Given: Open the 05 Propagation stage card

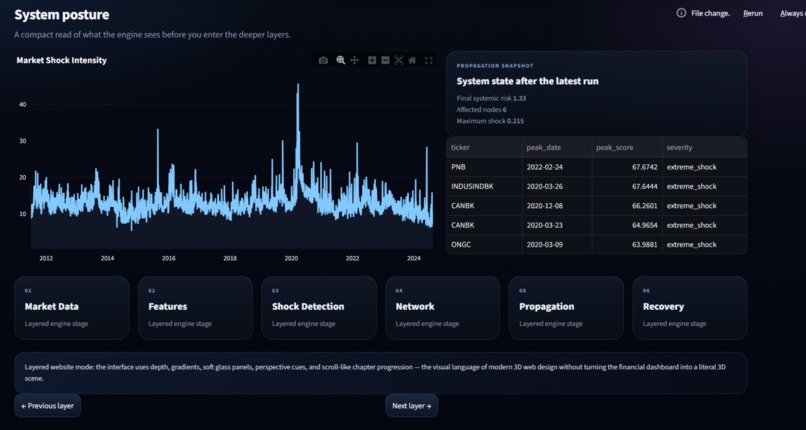Looking at the screenshot, I should pyautogui.click(x=566, y=308).
